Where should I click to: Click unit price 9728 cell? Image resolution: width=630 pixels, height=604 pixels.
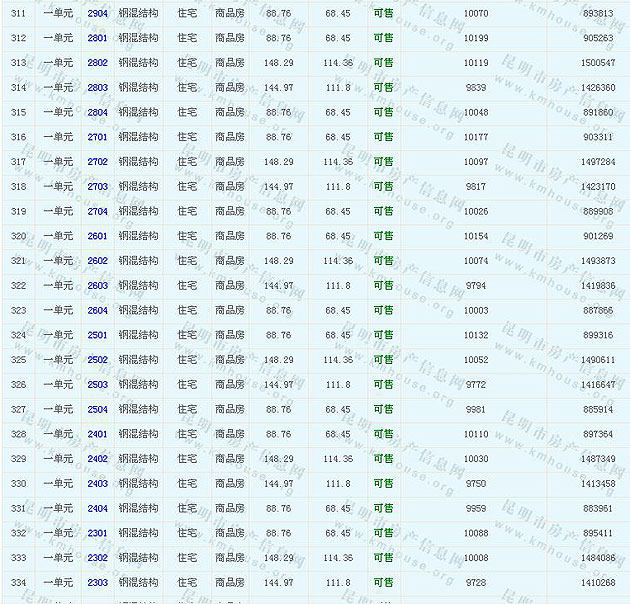(476, 582)
